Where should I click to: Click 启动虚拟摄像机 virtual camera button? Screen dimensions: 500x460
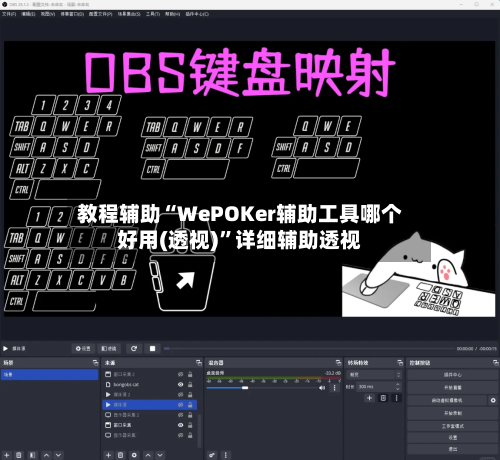coord(447,400)
